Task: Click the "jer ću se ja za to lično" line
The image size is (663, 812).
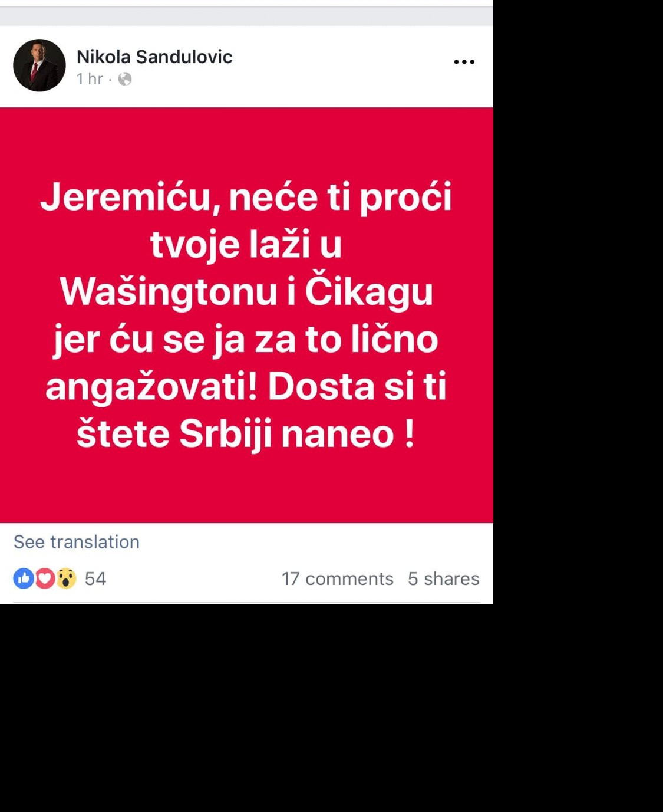Action: pyautogui.click(x=246, y=340)
